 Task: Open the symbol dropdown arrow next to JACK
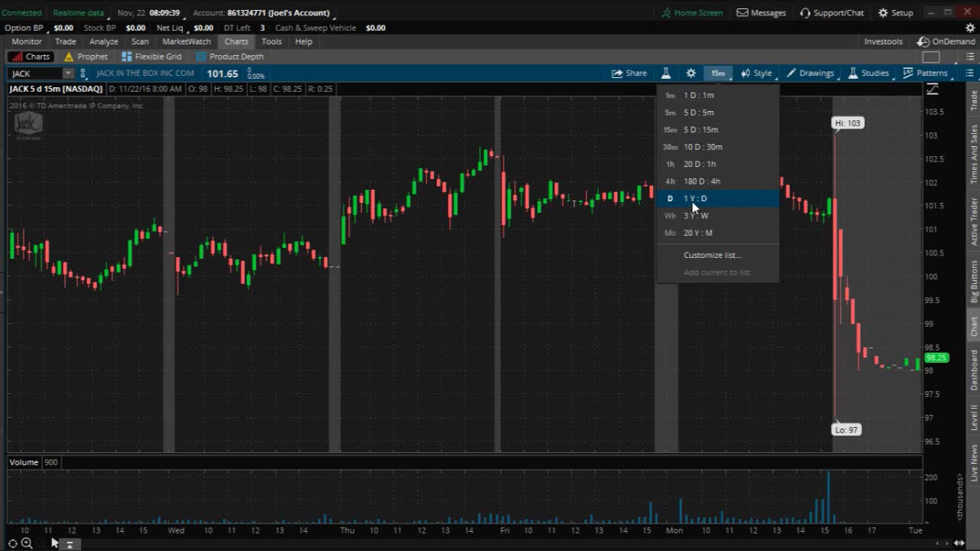pyautogui.click(x=68, y=73)
